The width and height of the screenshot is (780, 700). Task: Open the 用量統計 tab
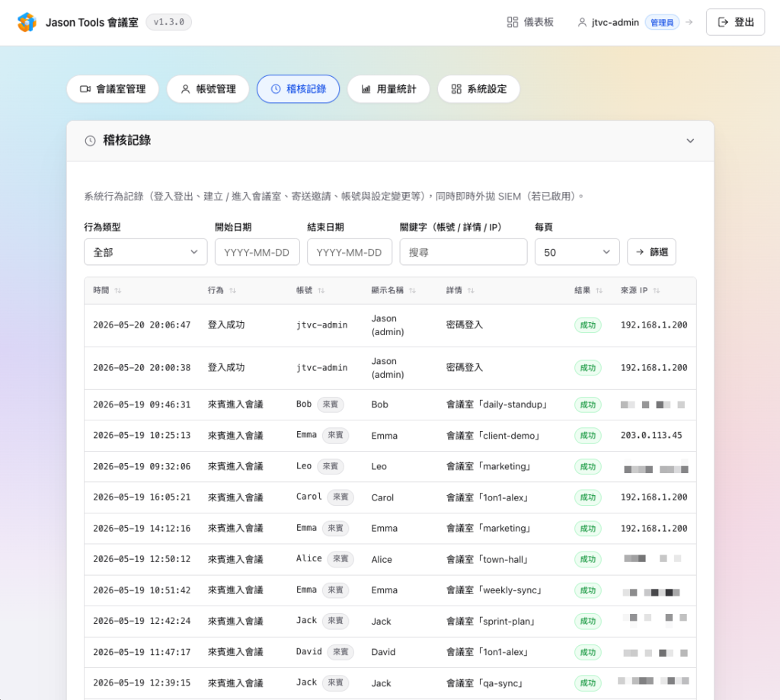(388, 89)
